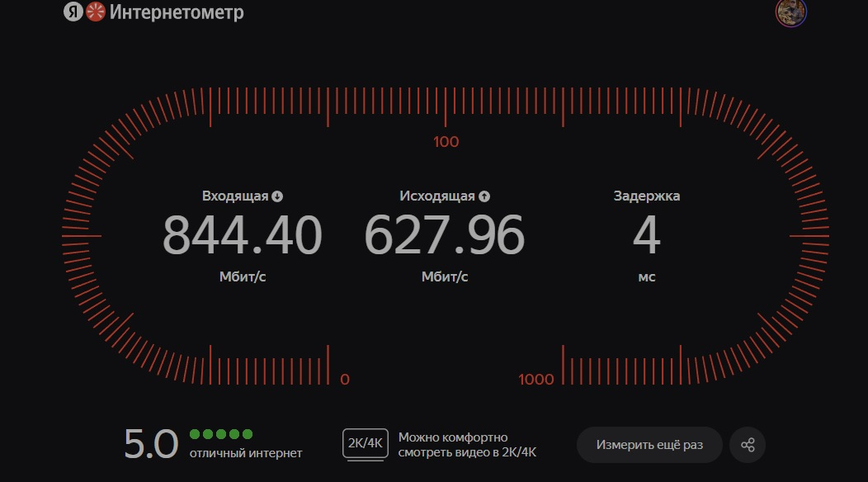Click the upload arrow icon beside Исходящая
The width and height of the screenshot is (868, 482).
point(484,196)
